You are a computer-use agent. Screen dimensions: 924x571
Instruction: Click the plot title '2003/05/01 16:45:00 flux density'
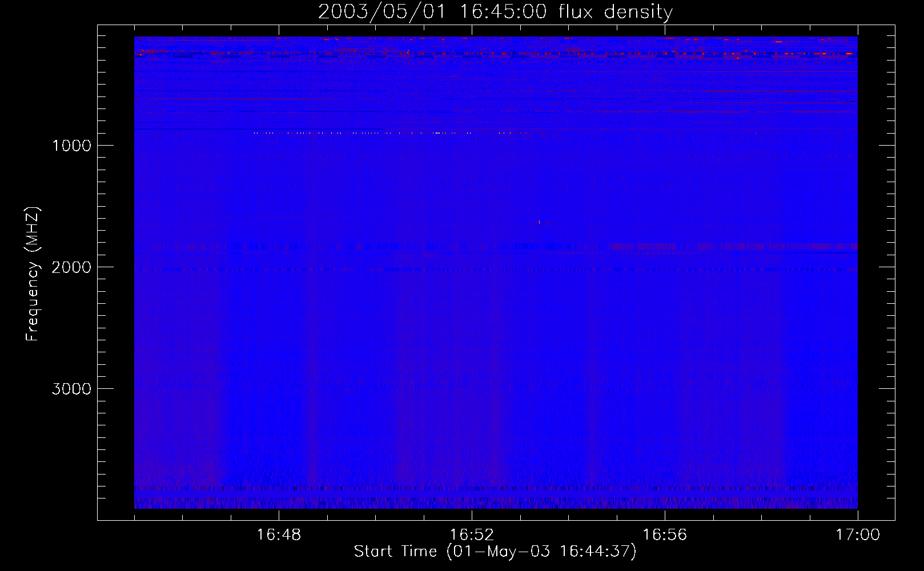[x=495, y=12]
